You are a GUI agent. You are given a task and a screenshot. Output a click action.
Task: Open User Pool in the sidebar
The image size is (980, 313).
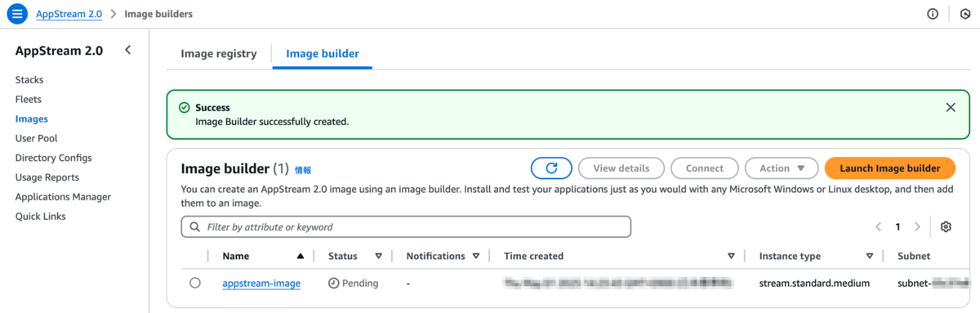(x=36, y=139)
